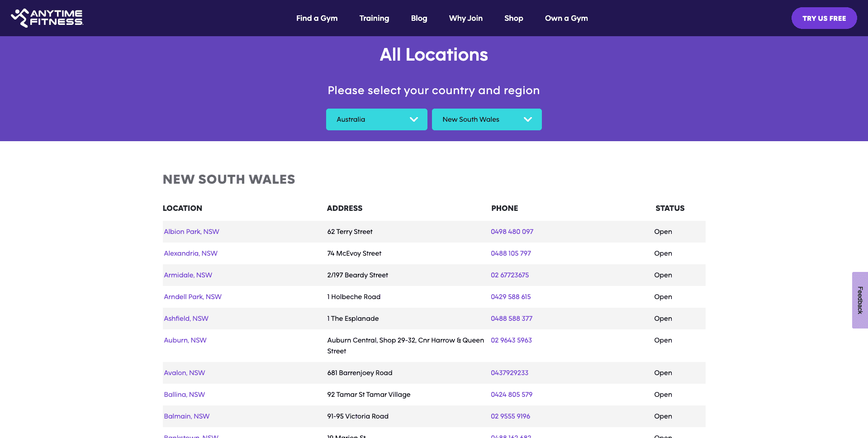868x438 pixels.
Task: Open the Albion Park, NSW gym page
Action: tap(191, 231)
